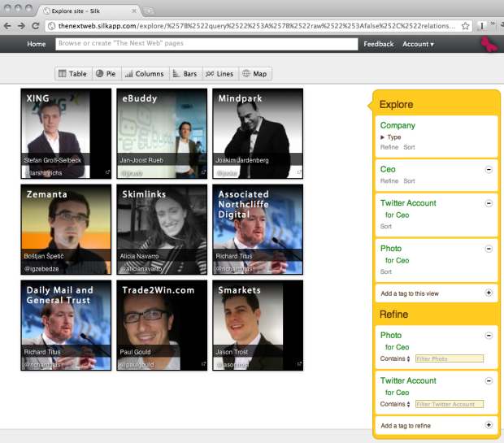Go to Home in the top bar
Image resolution: width=504 pixels, height=443 pixels.
click(37, 44)
